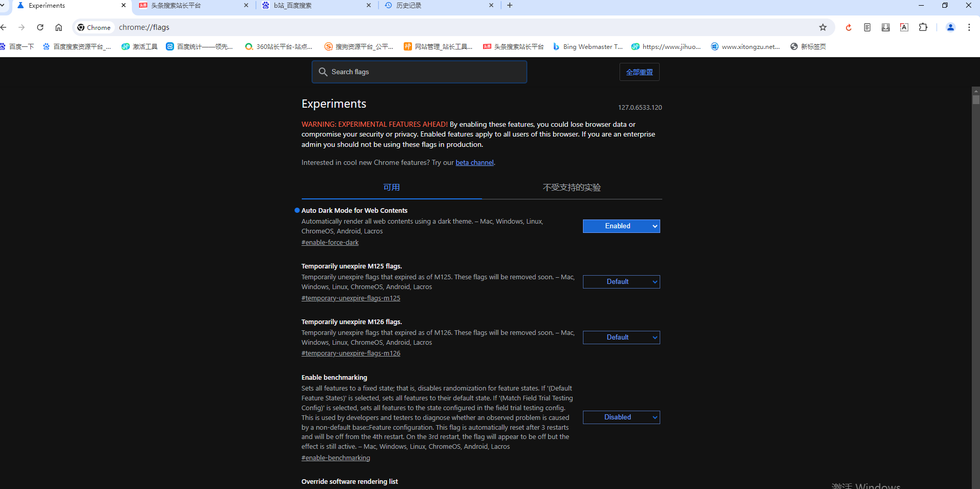Viewport: 980px width, 489px height.
Task: Click version number 127.0.6533.120
Action: coord(640,107)
